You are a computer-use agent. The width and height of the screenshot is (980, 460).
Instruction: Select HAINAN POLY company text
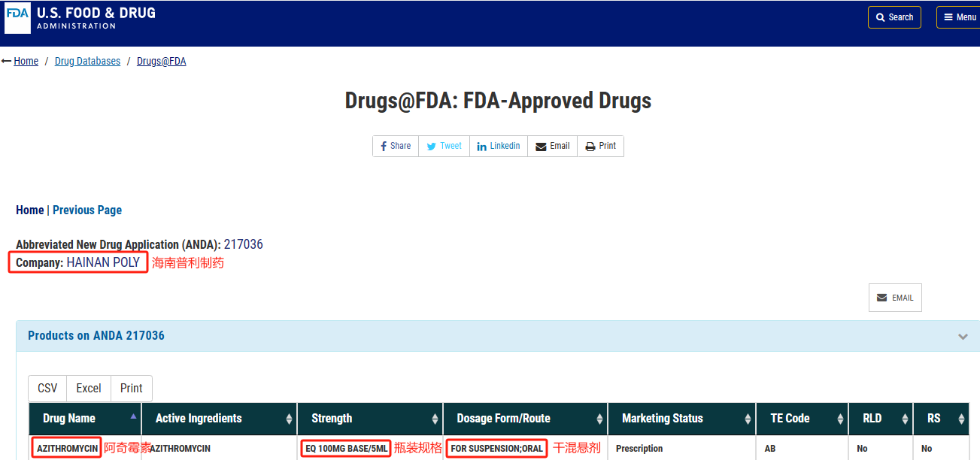(103, 262)
